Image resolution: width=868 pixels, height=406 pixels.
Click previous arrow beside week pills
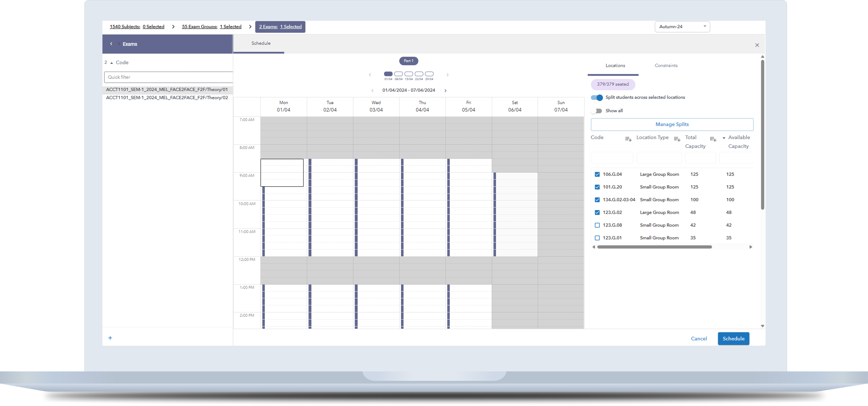click(x=370, y=75)
